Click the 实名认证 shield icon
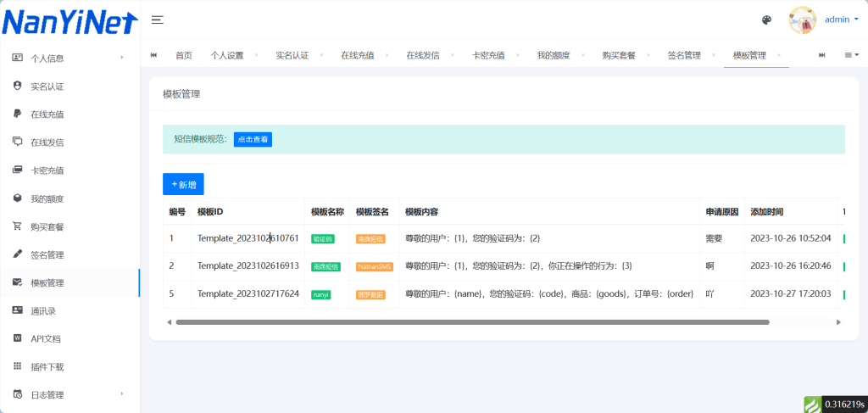Screen dimensions: 868x413 [17, 86]
